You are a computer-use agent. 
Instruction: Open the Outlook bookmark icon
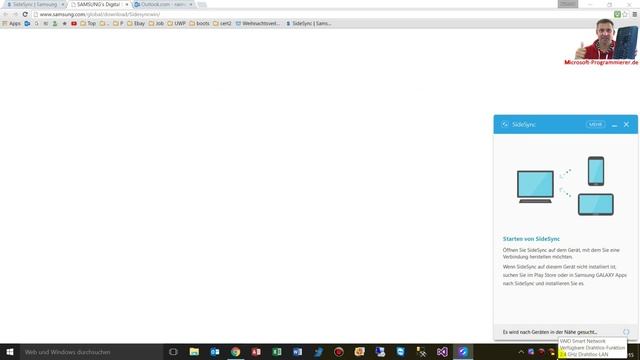pos(27,24)
